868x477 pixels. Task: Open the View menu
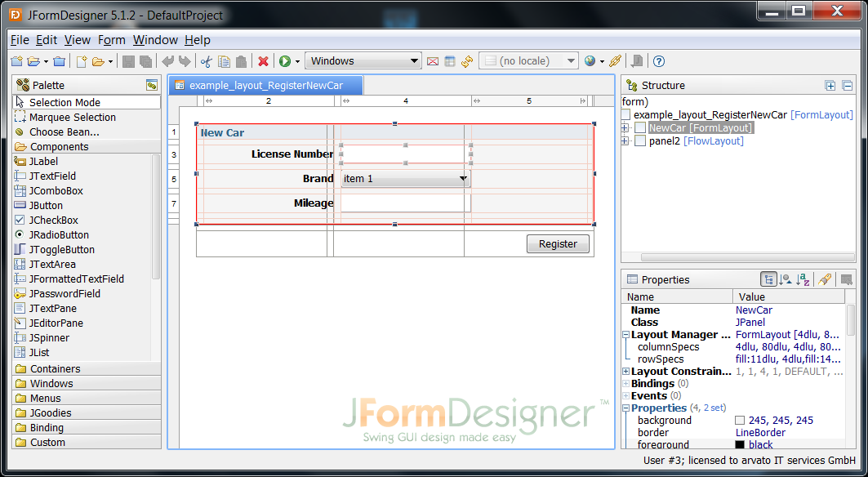(x=78, y=40)
